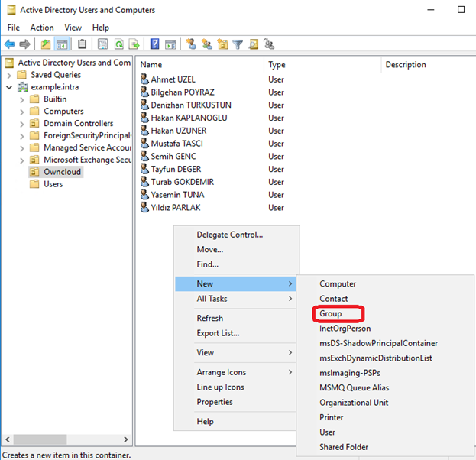This screenshot has width=476, height=460.
Task: Select Turab GOKDEMIR in the list
Action: pyautogui.click(x=182, y=182)
